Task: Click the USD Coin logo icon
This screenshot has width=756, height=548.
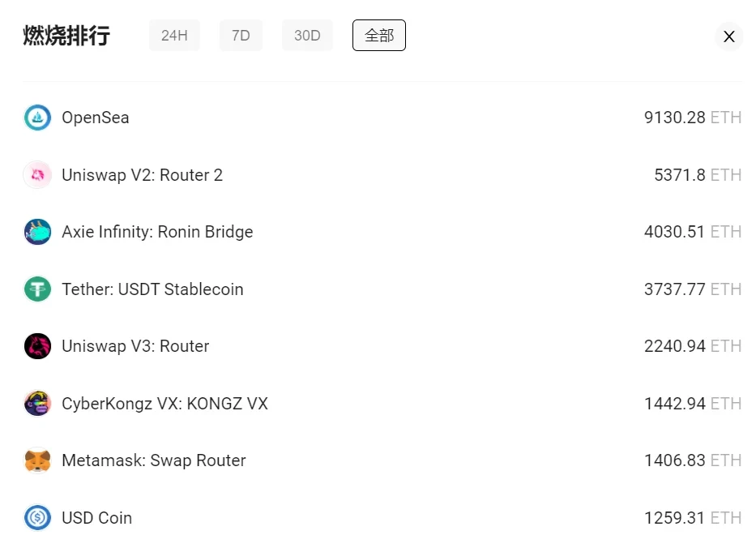Action: (x=37, y=518)
